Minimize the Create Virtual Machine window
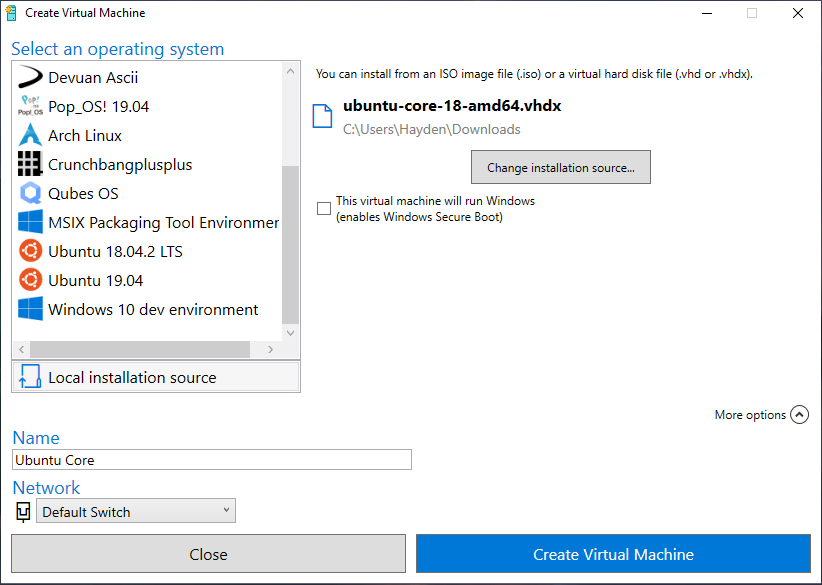 707,13
